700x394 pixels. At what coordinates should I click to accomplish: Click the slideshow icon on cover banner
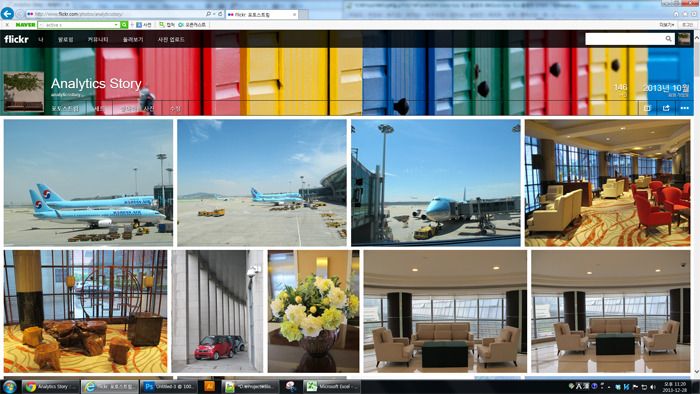point(647,108)
